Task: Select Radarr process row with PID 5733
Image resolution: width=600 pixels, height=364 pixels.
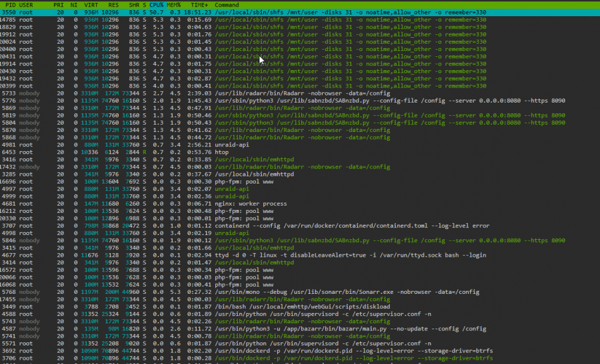Action: pyautogui.click(x=300, y=94)
